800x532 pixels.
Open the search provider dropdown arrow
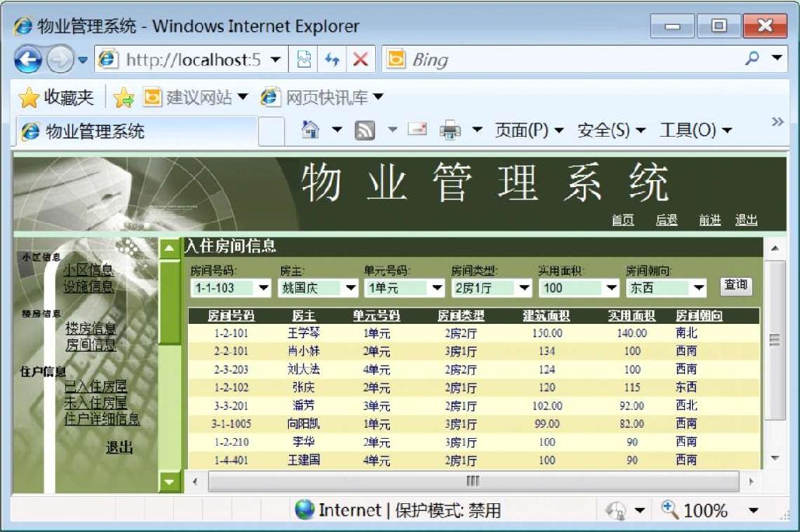point(777,57)
